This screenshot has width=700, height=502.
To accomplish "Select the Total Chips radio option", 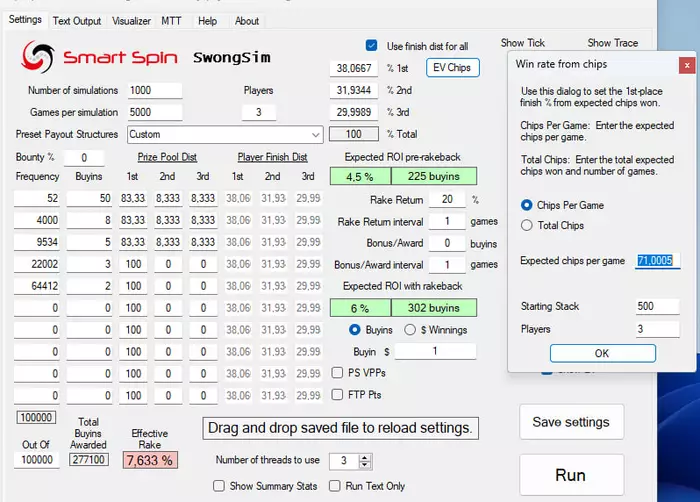I will (x=526, y=225).
